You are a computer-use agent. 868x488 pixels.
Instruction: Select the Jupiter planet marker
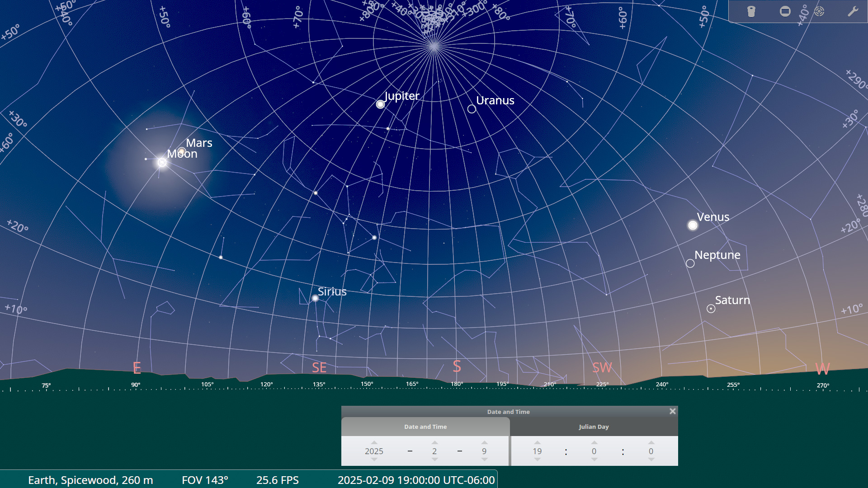coord(381,104)
